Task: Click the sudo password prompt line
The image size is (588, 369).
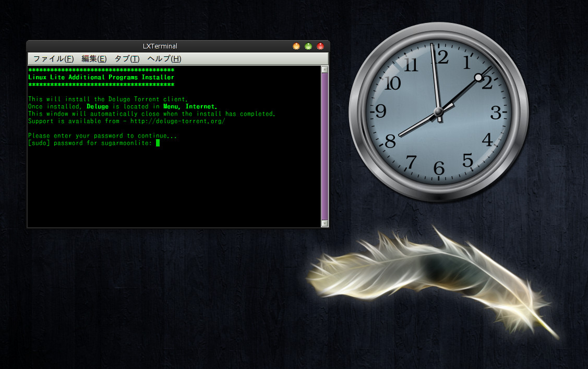Action: coord(94,143)
